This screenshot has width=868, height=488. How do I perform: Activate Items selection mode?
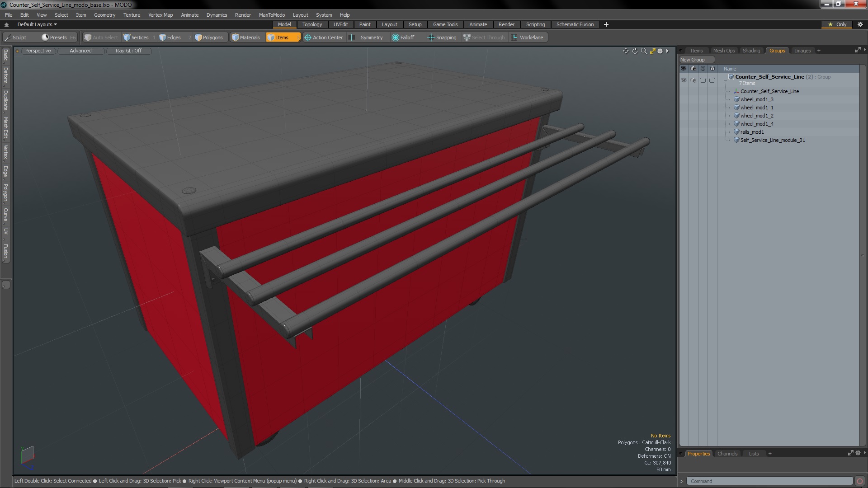pyautogui.click(x=283, y=38)
